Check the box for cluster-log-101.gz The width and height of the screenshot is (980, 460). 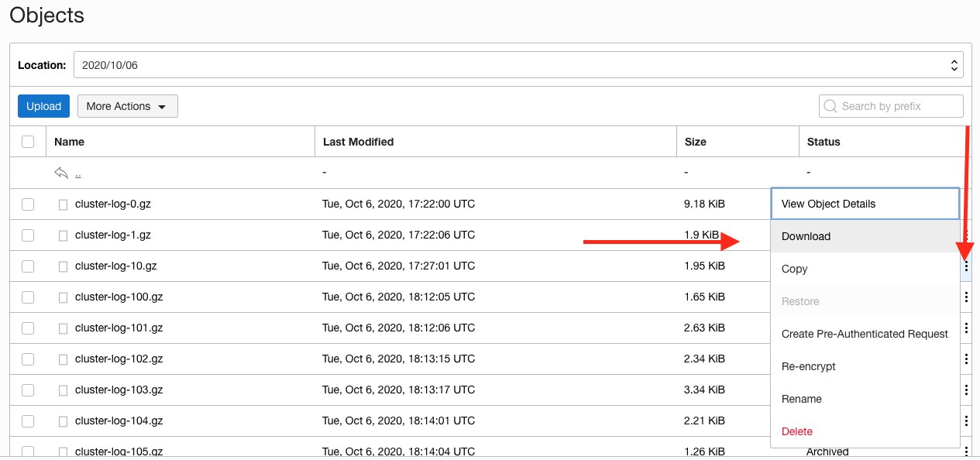click(x=28, y=328)
